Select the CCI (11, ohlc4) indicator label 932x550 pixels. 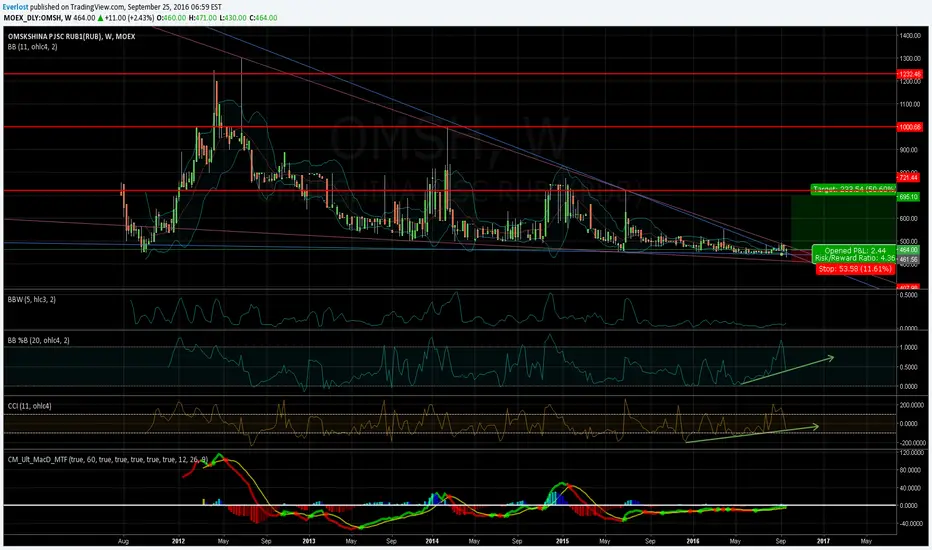pos(30,406)
